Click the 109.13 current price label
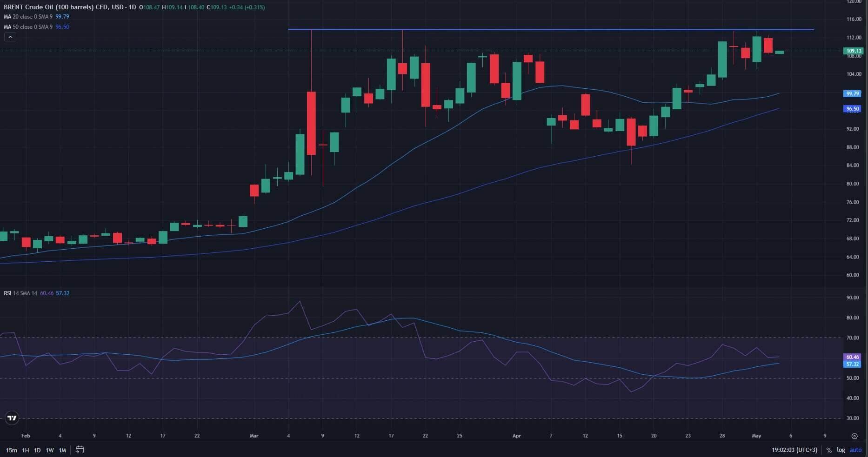This screenshot has width=868, height=457. point(854,51)
